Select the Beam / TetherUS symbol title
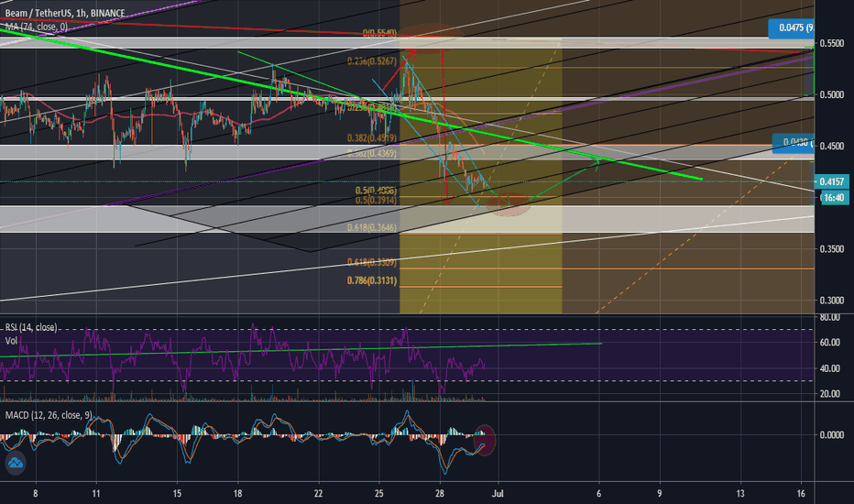 click(65, 13)
